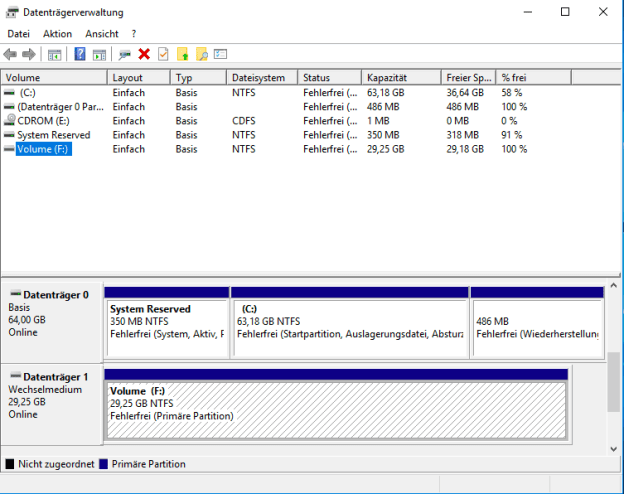This screenshot has width=624, height=494.
Task: Click the properties checkmark toolbar icon
Action: (x=163, y=54)
